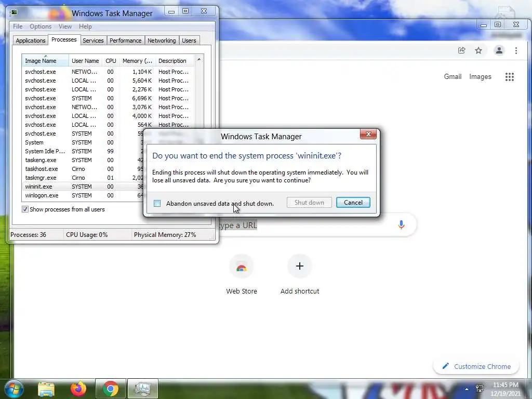The width and height of the screenshot is (532, 399).
Task: Sort by CPU column header
Action: tap(111, 61)
